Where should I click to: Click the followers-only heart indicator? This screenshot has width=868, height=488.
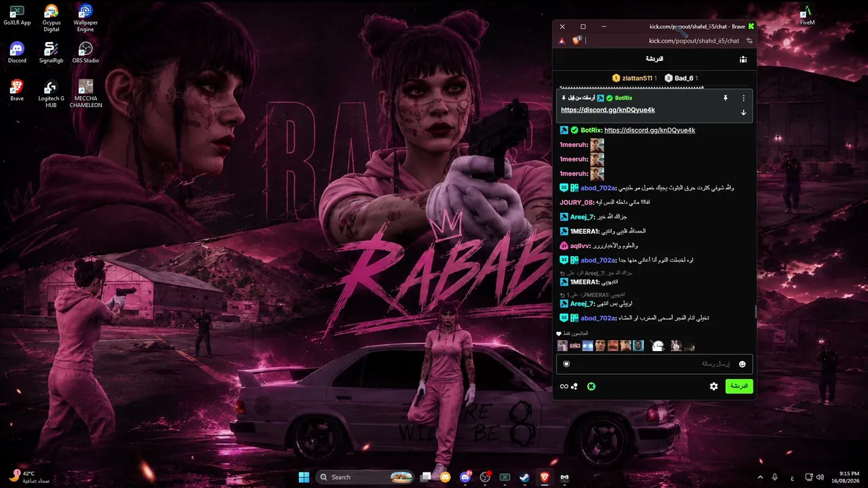click(x=559, y=333)
